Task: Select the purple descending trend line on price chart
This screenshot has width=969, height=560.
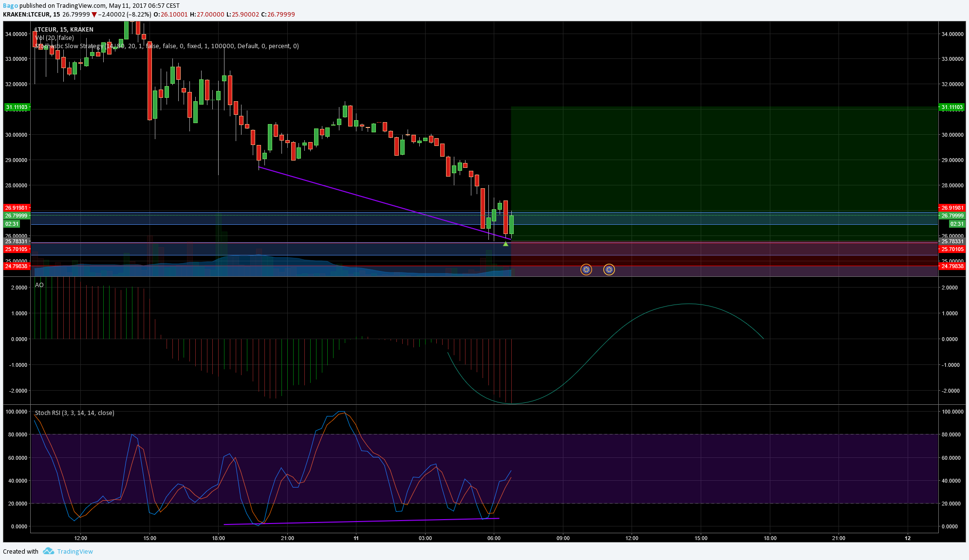Action: pyautogui.click(x=385, y=203)
